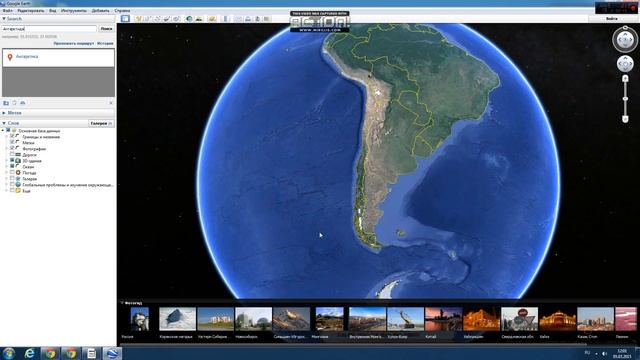
Task: Copy search results to My Places folder icon
Action: click(x=6, y=103)
